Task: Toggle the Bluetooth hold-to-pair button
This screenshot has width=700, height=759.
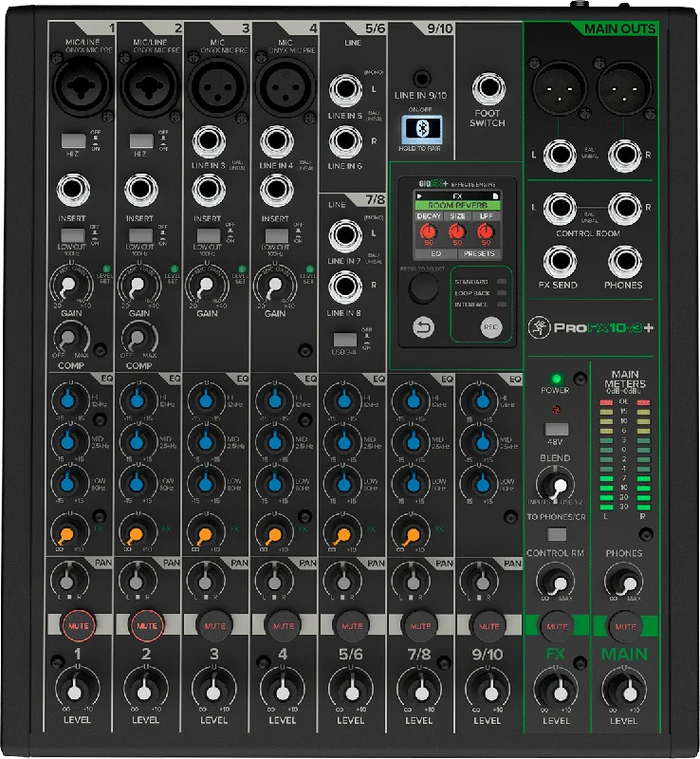Action: point(422,129)
